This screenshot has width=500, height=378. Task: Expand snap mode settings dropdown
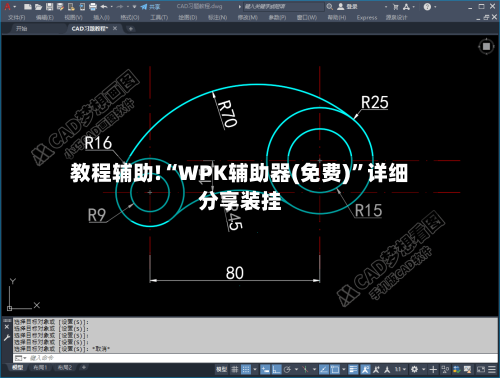255,369
